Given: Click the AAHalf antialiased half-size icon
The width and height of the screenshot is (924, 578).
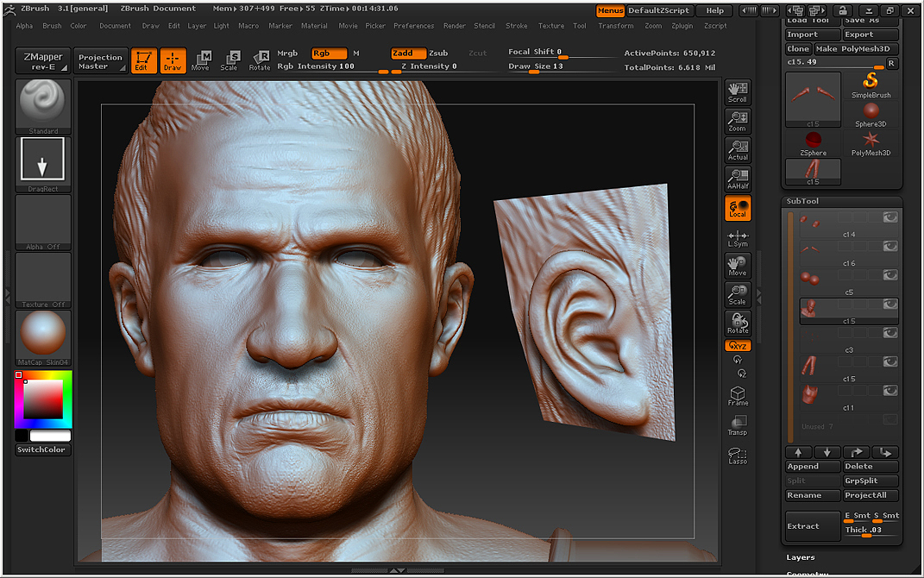Looking at the screenshot, I should click(x=738, y=179).
